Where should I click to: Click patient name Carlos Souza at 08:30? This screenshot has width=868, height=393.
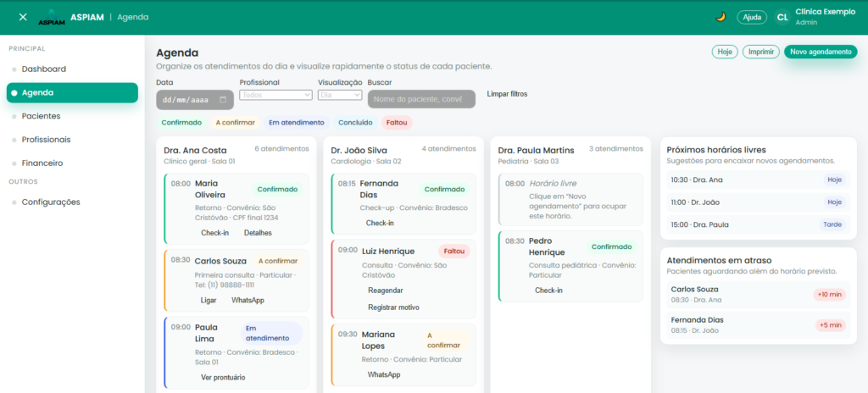[221, 261]
